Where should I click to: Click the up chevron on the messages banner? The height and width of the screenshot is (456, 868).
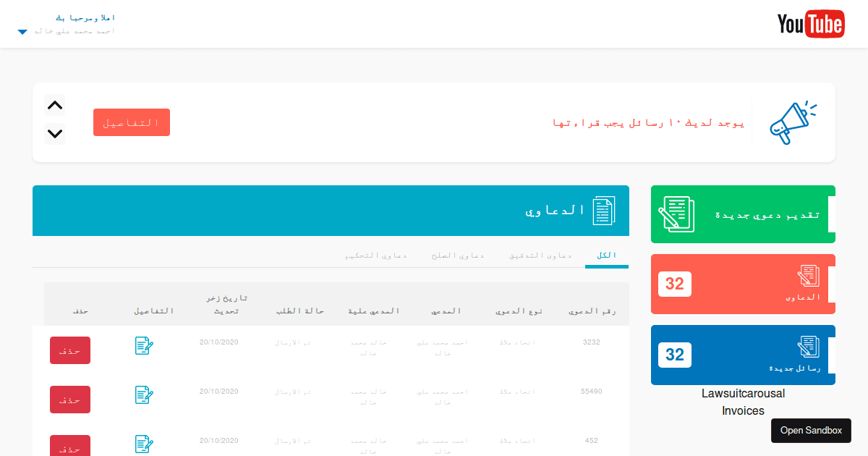[54, 105]
